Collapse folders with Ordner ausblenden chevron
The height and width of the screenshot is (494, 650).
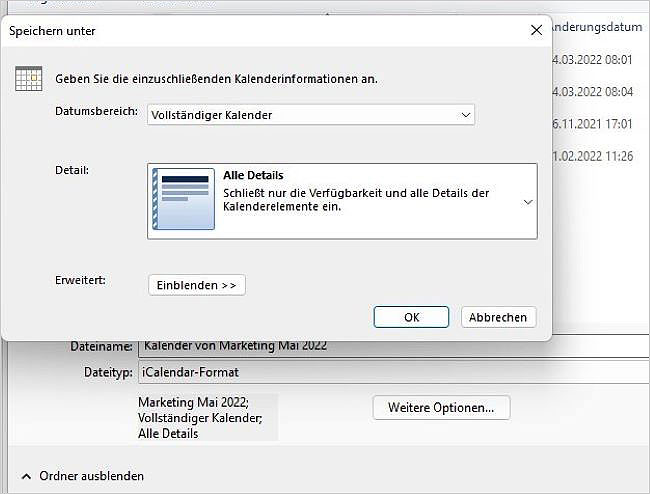tap(26, 476)
